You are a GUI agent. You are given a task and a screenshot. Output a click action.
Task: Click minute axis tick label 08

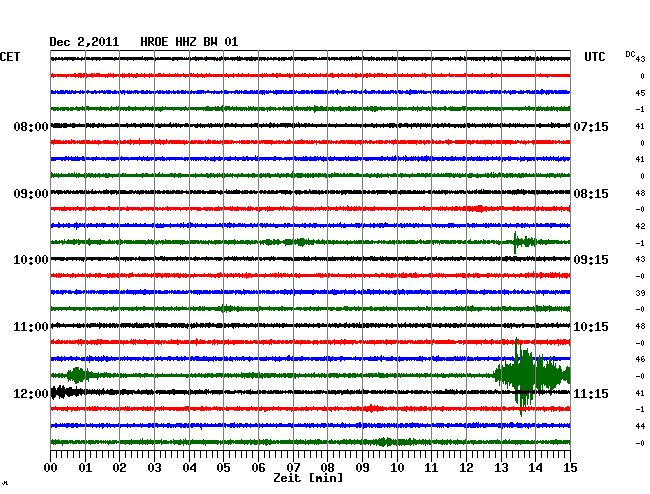click(x=327, y=468)
